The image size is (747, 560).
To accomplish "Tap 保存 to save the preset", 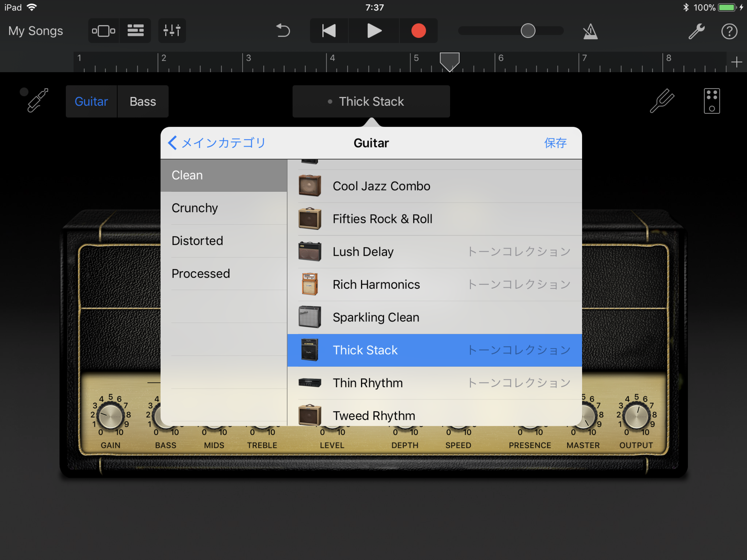I will (555, 143).
